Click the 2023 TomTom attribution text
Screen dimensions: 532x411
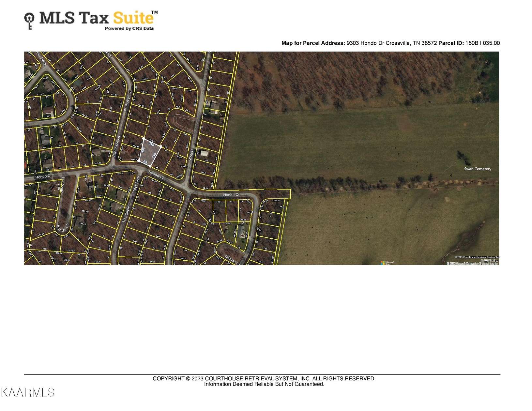tap(490, 261)
